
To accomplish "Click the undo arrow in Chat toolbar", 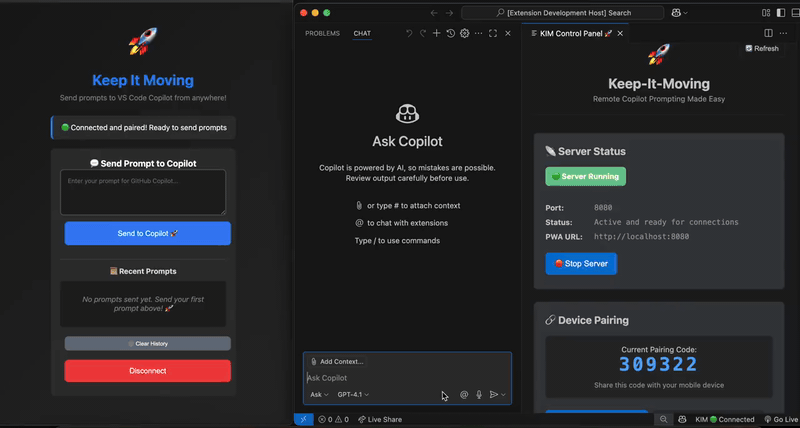I will point(409,33).
